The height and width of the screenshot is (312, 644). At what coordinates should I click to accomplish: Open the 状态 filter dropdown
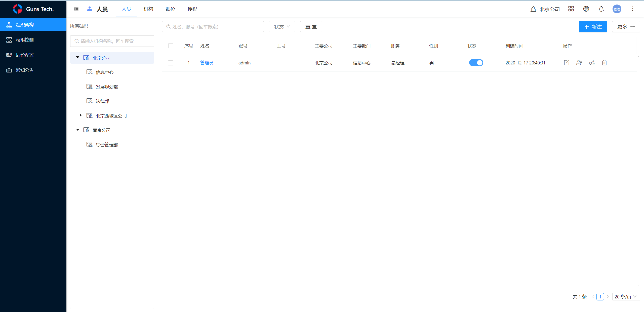tap(282, 27)
